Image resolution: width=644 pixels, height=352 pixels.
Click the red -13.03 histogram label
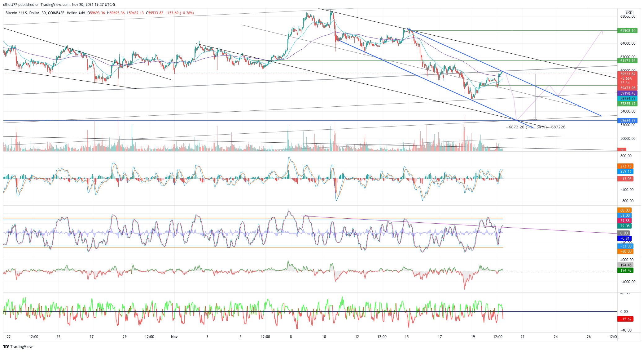click(625, 179)
